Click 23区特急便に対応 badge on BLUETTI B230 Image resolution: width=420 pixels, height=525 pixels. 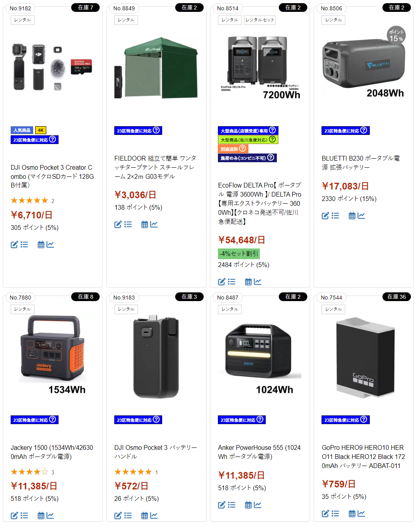pyautogui.click(x=345, y=131)
